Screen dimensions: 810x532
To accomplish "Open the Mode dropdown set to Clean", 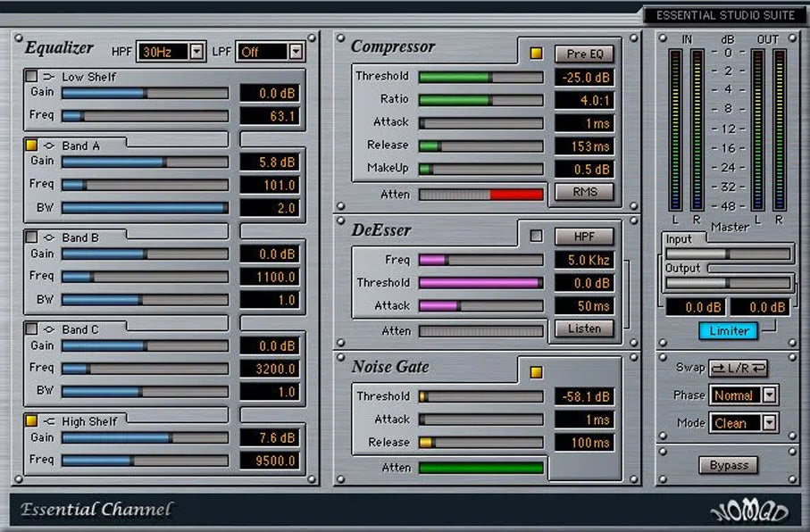I will (x=743, y=422).
